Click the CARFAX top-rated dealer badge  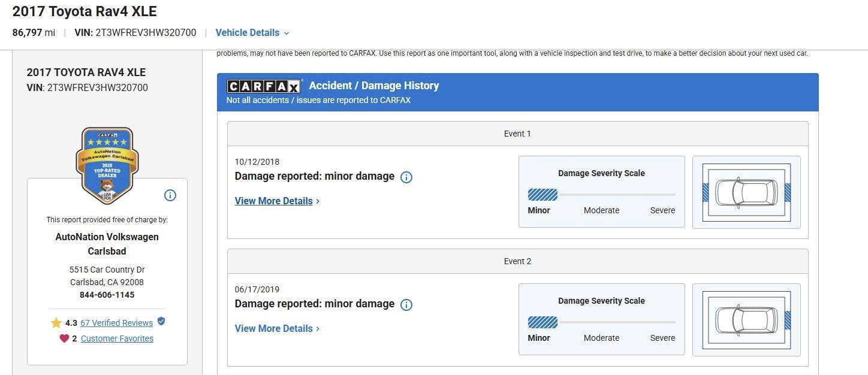[x=107, y=165]
